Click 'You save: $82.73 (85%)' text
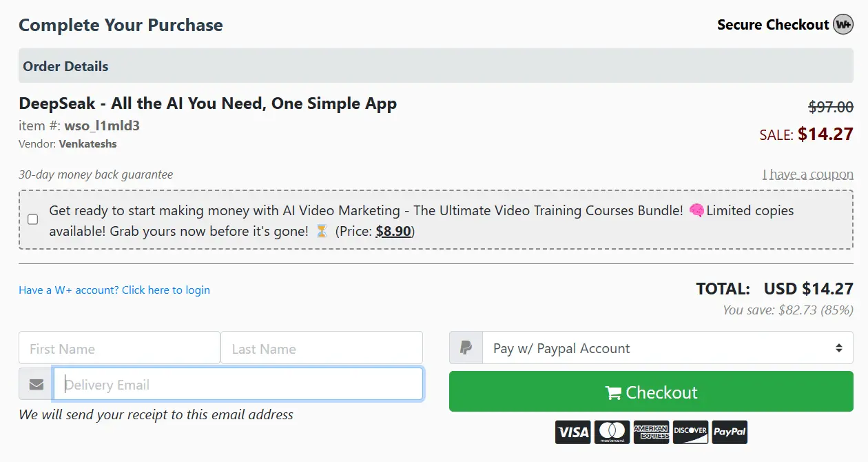The image size is (868, 462). coord(788,310)
